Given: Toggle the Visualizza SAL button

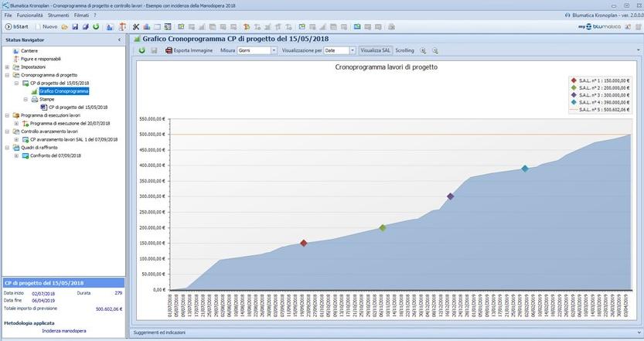Looking at the screenshot, I should click(376, 50).
